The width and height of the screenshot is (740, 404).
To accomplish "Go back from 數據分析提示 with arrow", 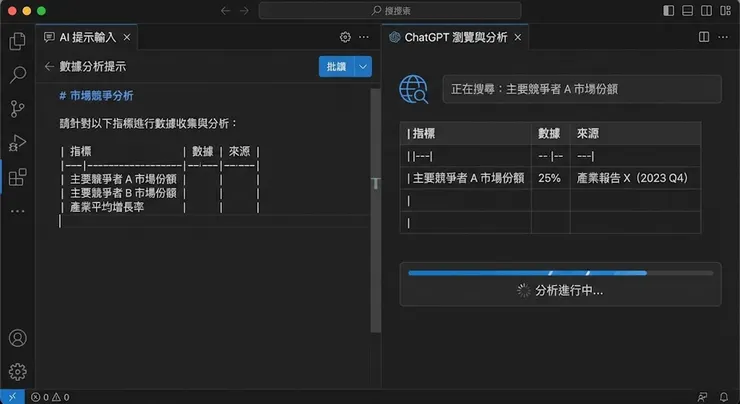I will [49, 67].
